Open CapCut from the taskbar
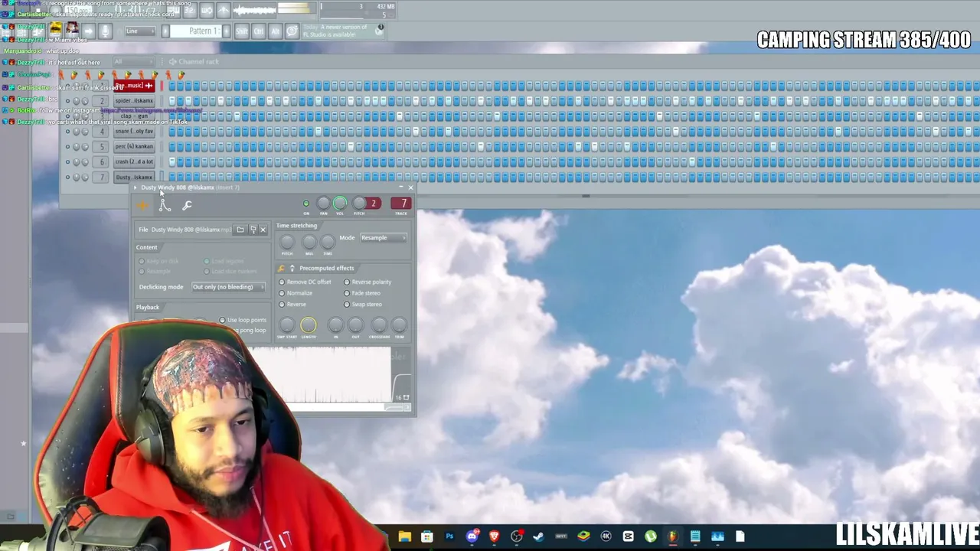 [x=629, y=536]
